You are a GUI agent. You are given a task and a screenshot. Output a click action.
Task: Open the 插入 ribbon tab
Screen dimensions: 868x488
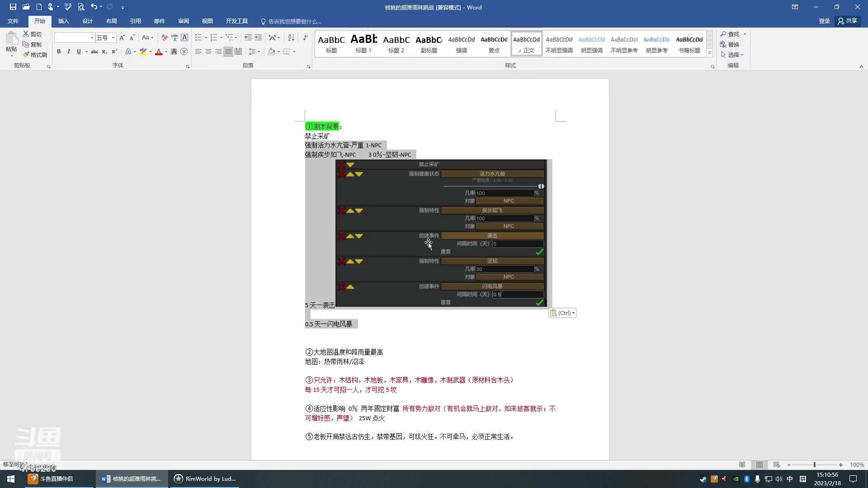[63, 21]
